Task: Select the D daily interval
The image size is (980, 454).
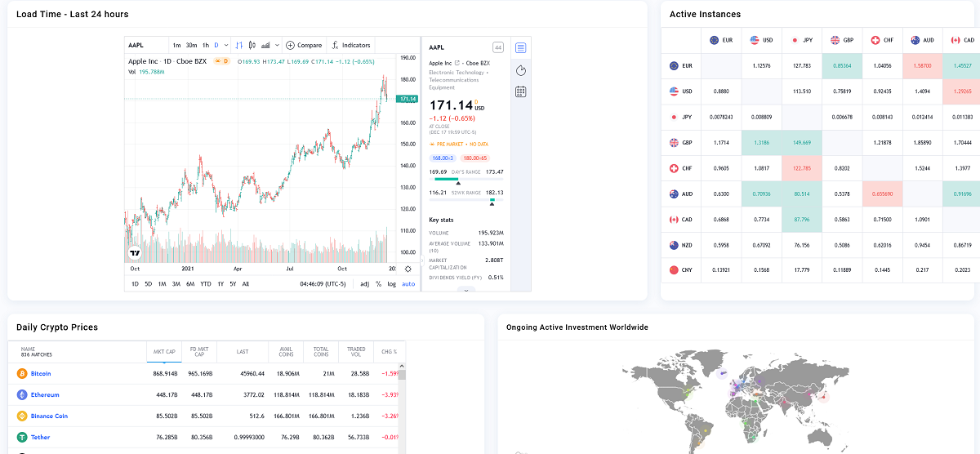Action: pos(216,45)
